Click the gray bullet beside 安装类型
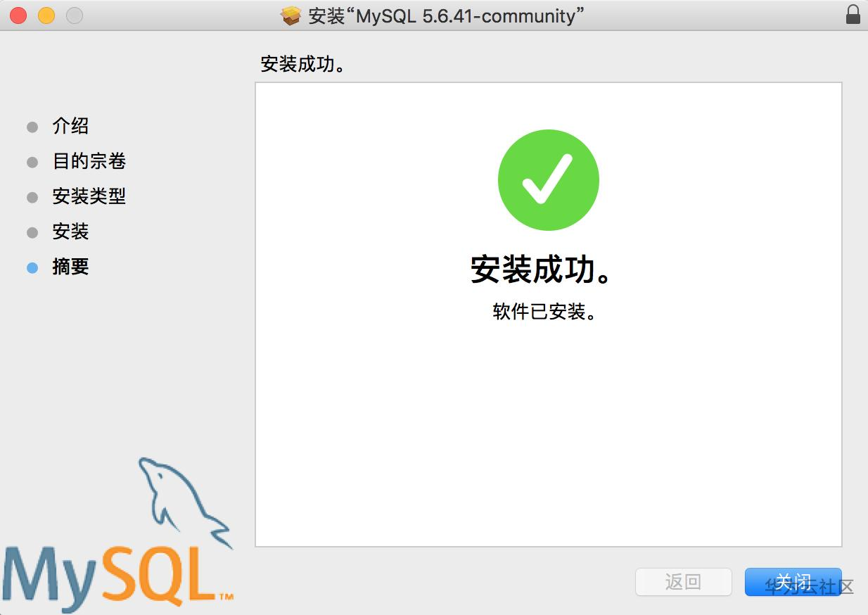Viewport: 868px width, 615px height. pos(32,197)
